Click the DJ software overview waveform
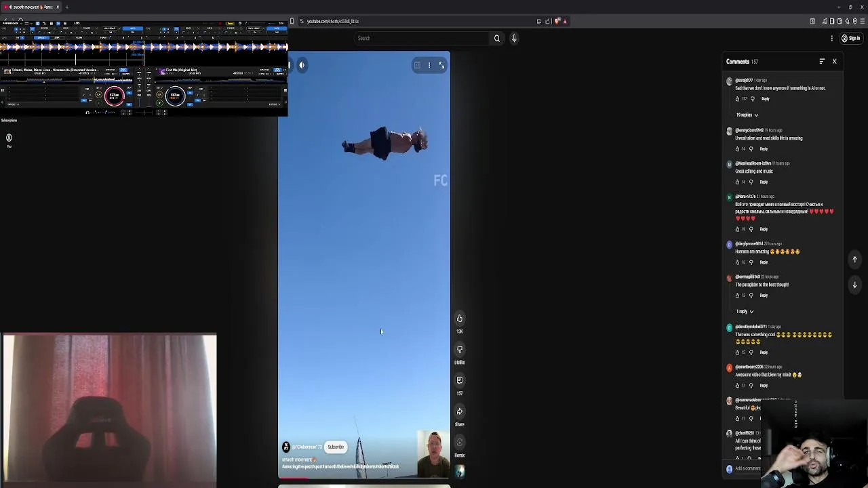 click(x=144, y=47)
